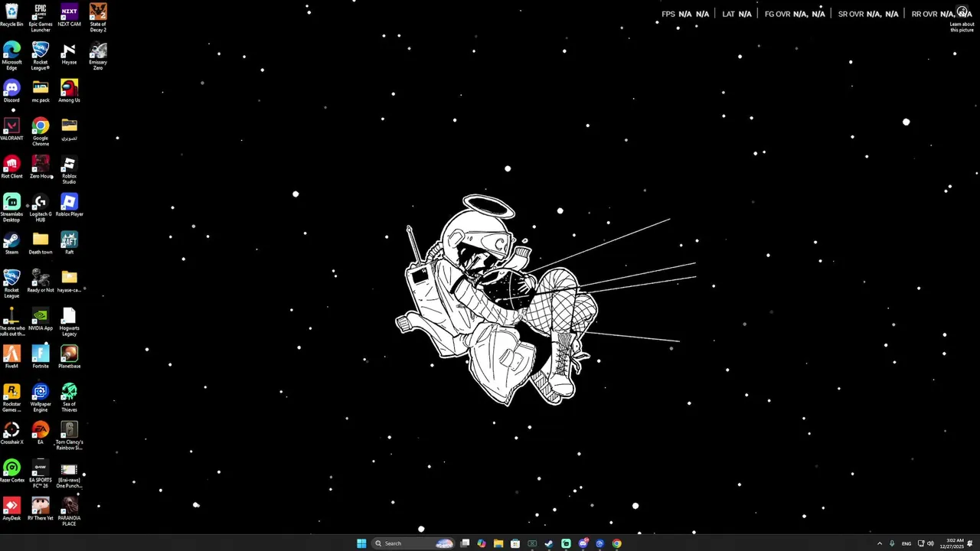The width and height of the screenshot is (980, 551).
Task: Click the Windows Start button
Action: tap(361, 543)
